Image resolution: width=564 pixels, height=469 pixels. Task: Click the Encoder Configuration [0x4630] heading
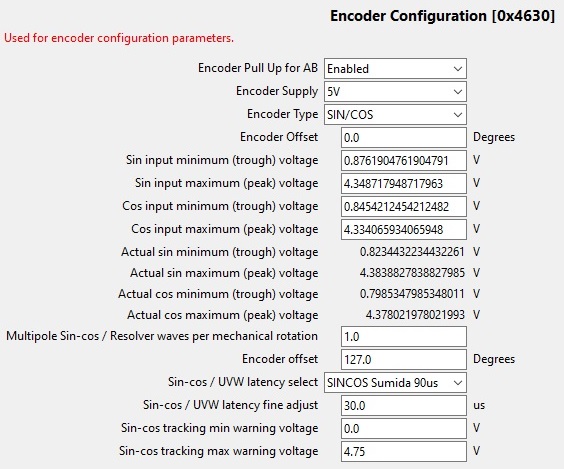(x=442, y=16)
